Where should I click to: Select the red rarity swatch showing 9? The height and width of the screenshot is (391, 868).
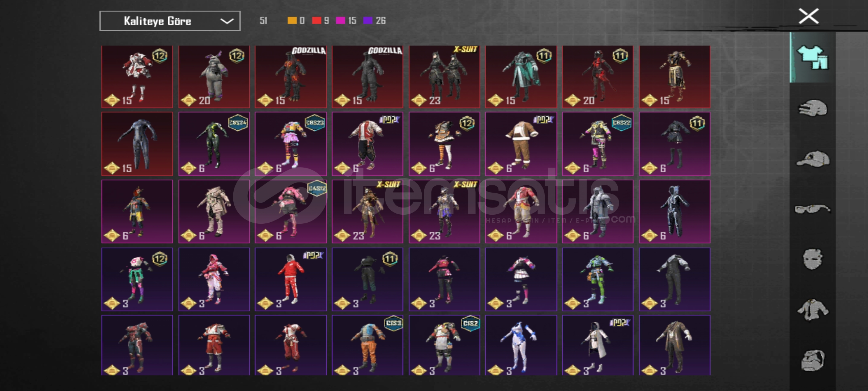[316, 20]
